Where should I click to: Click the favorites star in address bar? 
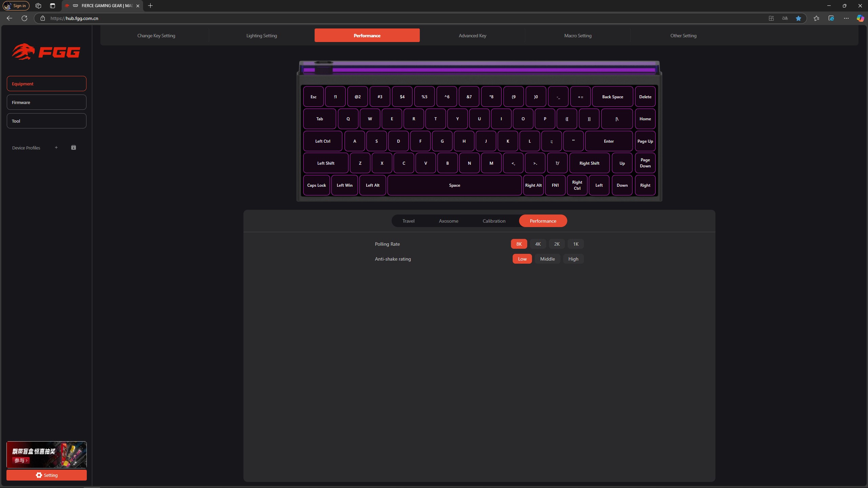798,18
